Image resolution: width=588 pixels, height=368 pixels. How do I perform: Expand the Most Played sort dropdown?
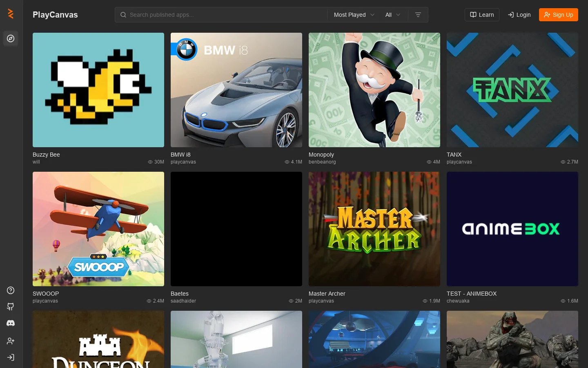tap(354, 15)
